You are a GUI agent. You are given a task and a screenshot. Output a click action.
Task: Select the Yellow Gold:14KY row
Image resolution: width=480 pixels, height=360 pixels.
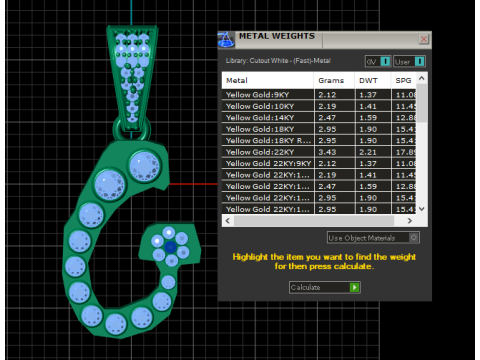click(319, 118)
